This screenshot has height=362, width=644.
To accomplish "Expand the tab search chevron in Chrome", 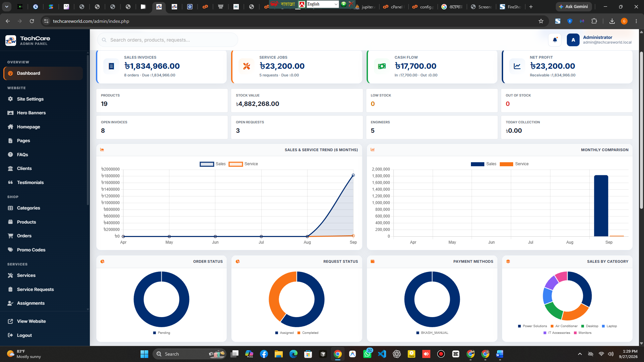I will coord(7,6).
